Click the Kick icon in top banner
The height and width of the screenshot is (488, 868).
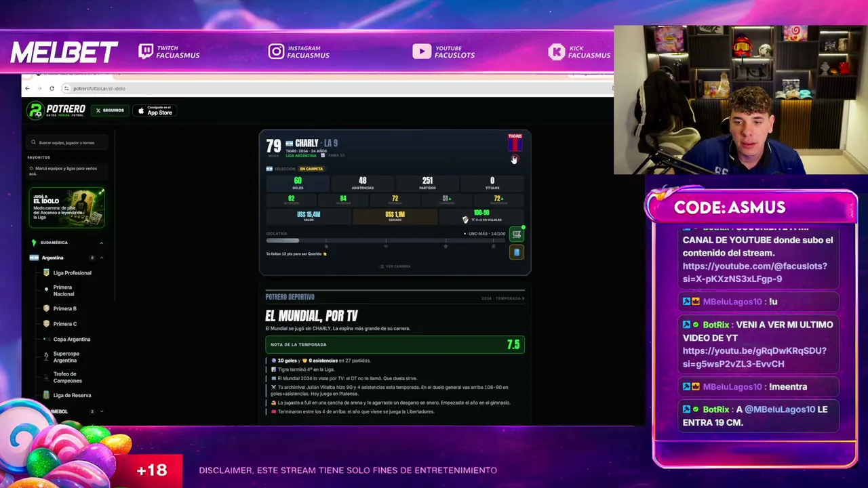(557, 52)
